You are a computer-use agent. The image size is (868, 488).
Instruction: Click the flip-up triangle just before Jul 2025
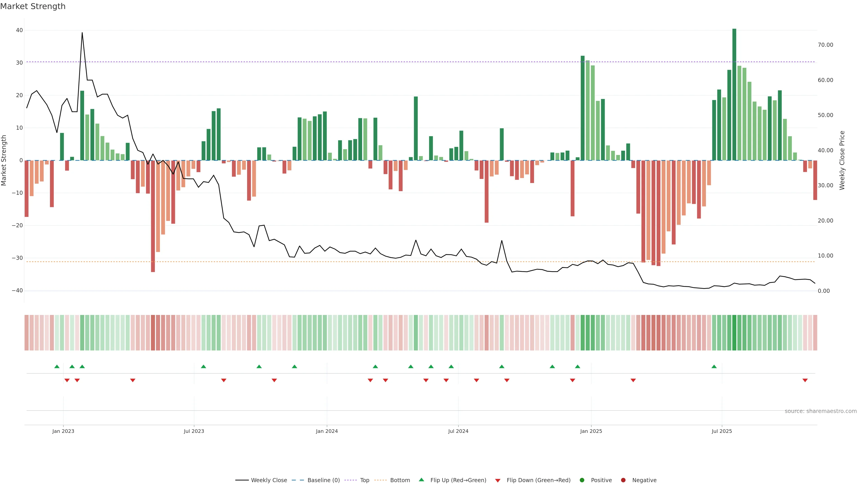tap(714, 366)
